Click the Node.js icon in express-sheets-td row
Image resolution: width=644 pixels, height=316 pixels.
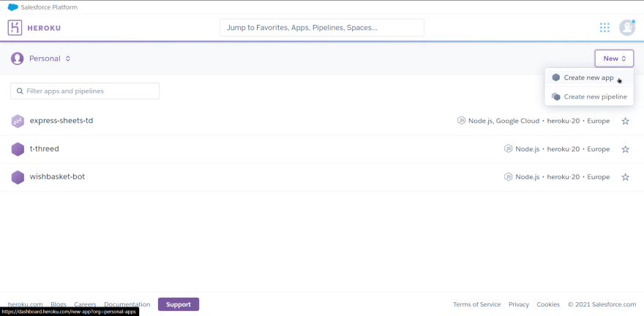click(461, 121)
